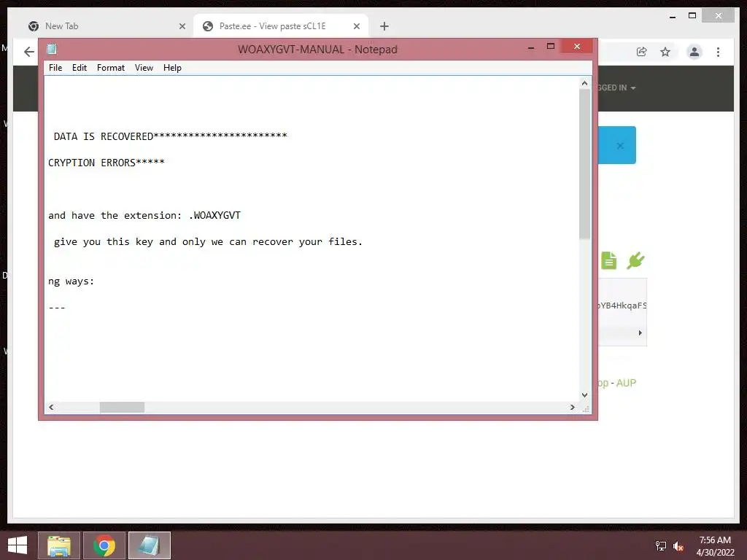Viewport: 747px width, 560px height.
Task: Open the Windows Start menu
Action: pyautogui.click(x=18, y=545)
